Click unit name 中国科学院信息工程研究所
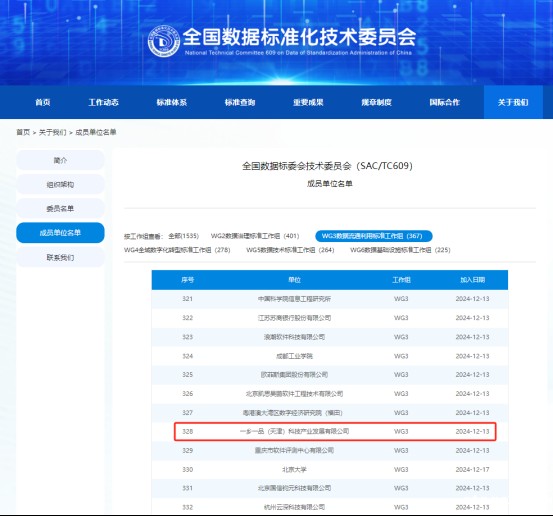 click(x=294, y=299)
